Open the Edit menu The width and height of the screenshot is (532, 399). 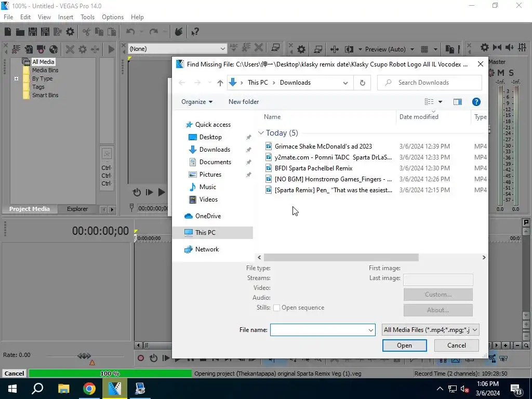[x=25, y=17]
